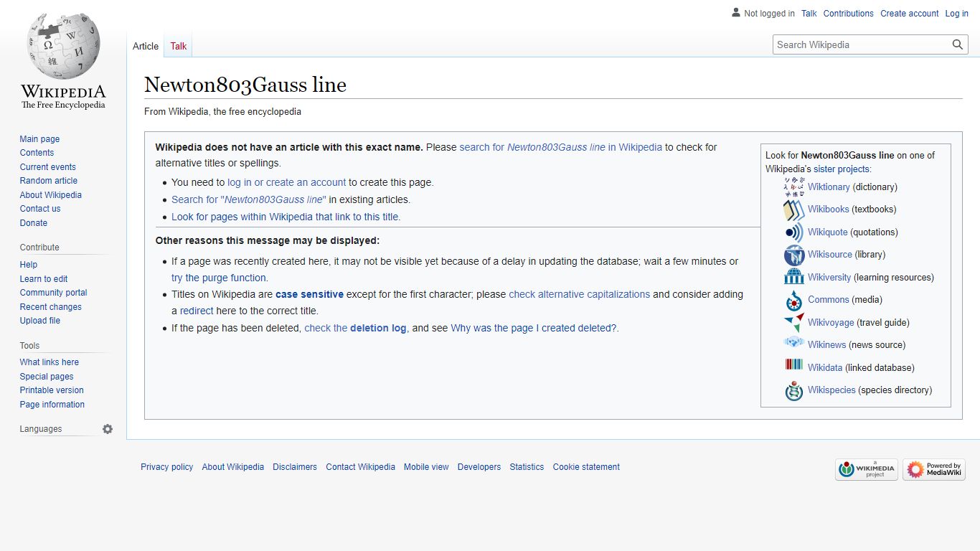Click the 'log in or create an account' link
Image resolution: width=980 pixels, height=551 pixels.
(287, 182)
